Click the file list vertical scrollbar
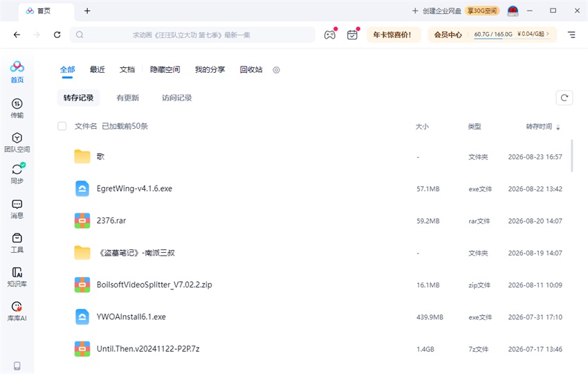The image size is (588, 374). (572, 156)
